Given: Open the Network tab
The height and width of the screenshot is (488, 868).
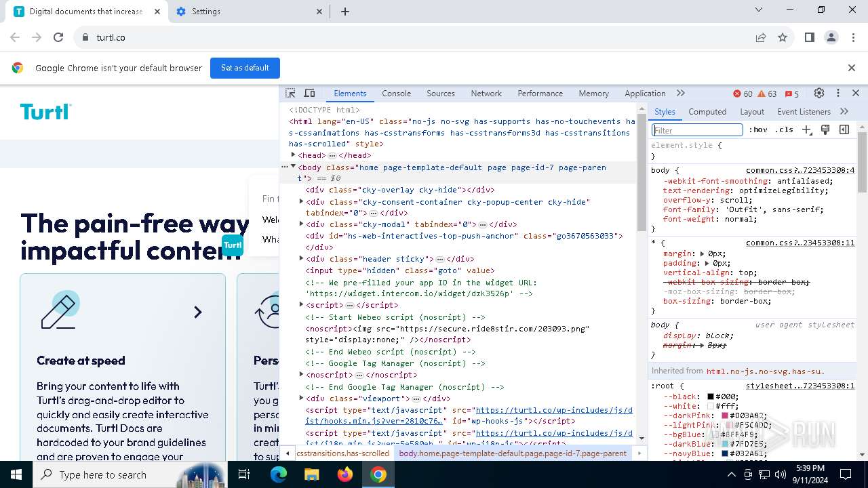Looking at the screenshot, I should (486, 94).
